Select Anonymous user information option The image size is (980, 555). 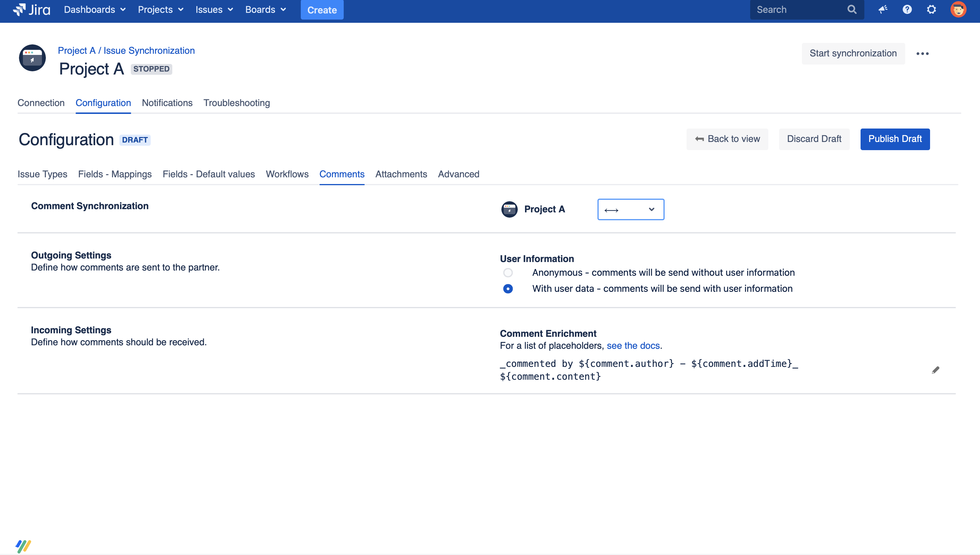pos(508,273)
